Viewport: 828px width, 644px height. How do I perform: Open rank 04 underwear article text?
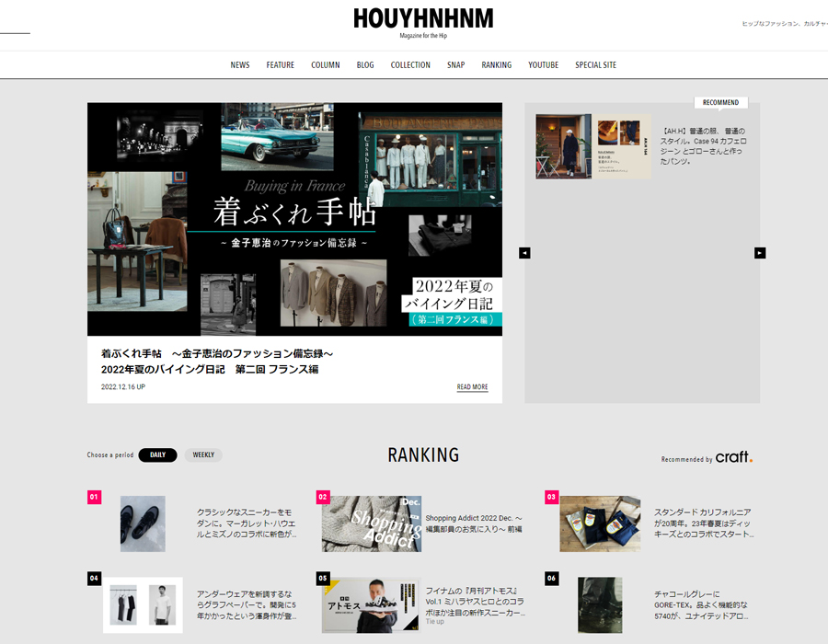tap(245, 604)
